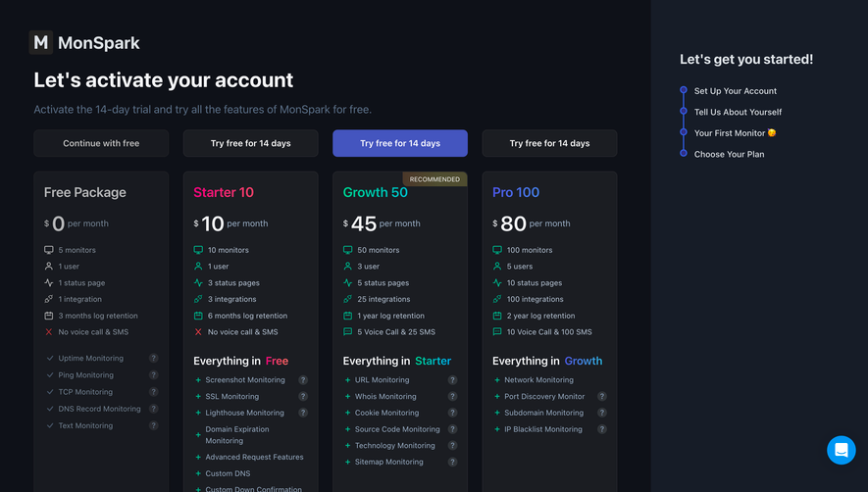Open help icon for Port Discovery Monitor
The image size is (868, 492).
(602, 396)
